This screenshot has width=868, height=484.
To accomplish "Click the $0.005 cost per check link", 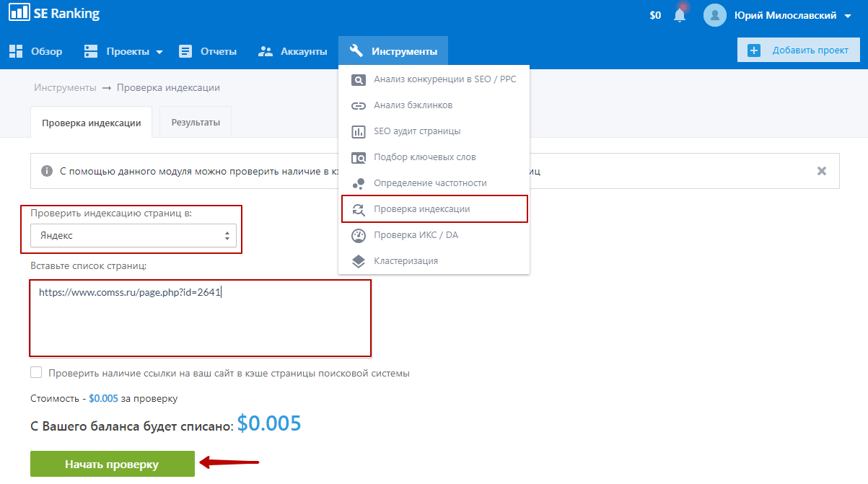I will coord(103,398).
